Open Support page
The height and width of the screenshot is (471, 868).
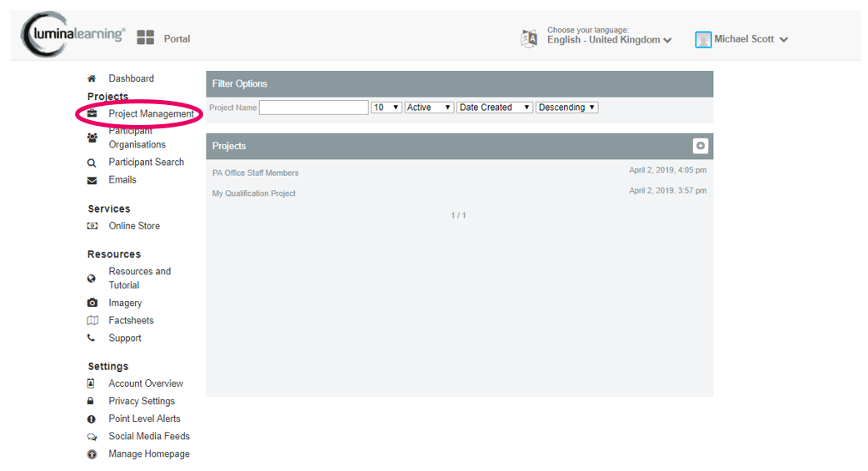pos(125,338)
